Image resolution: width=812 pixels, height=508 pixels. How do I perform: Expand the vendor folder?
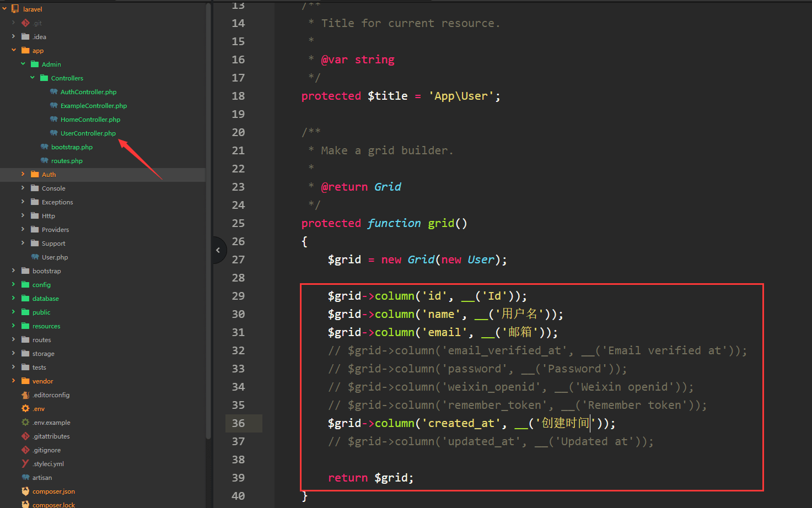[13, 381]
